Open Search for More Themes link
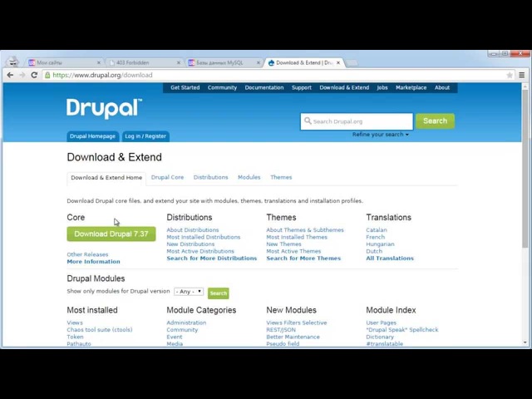The height and width of the screenshot is (399, 532). pyautogui.click(x=303, y=259)
